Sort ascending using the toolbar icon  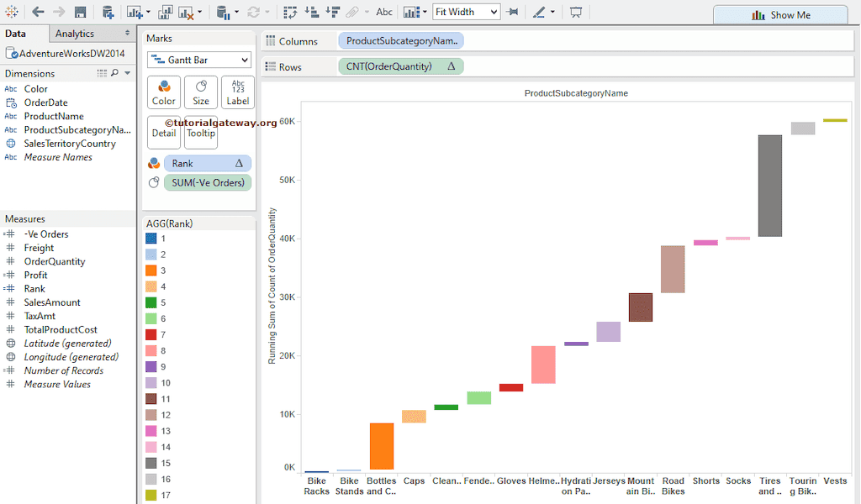pos(311,12)
